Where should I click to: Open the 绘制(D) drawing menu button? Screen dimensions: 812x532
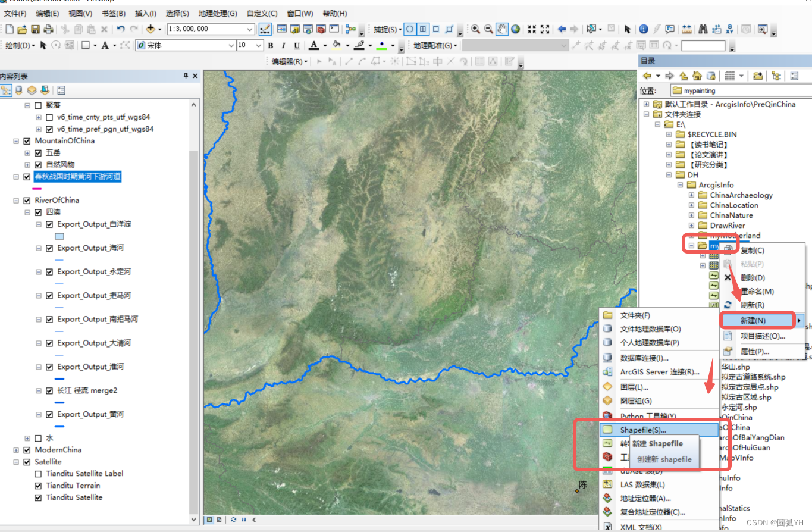pos(20,45)
